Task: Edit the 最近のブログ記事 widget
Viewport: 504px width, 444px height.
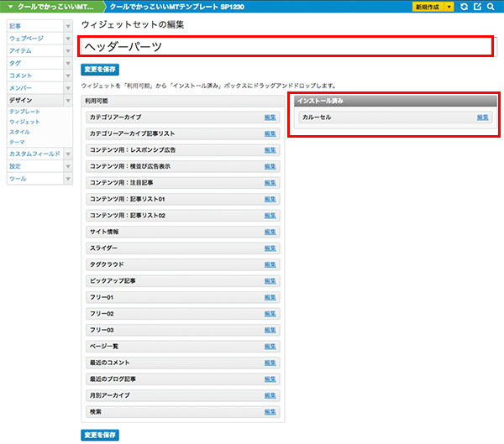Action: point(270,379)
